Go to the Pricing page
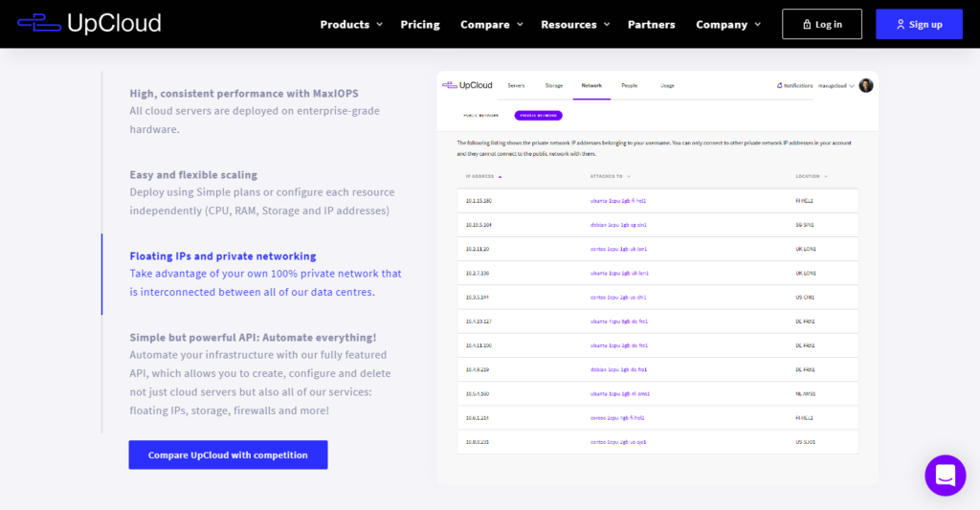The height and width of the screenshot is (510, 980). click(420, 24)
